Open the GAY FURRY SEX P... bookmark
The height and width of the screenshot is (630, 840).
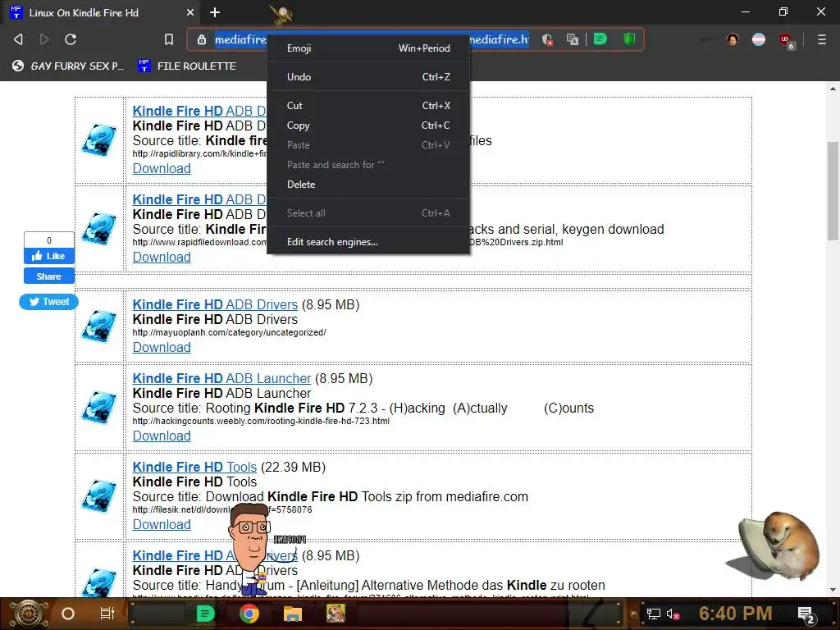(68, 66)
